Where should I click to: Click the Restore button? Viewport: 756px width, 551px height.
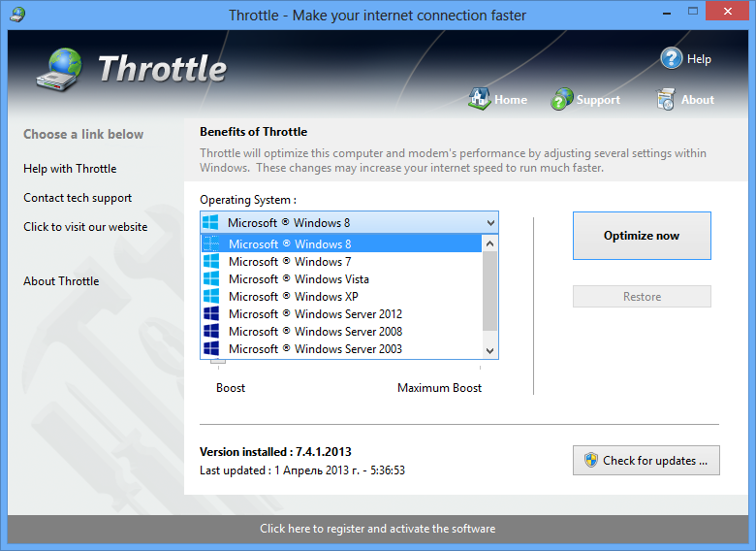tap(642, 296)
